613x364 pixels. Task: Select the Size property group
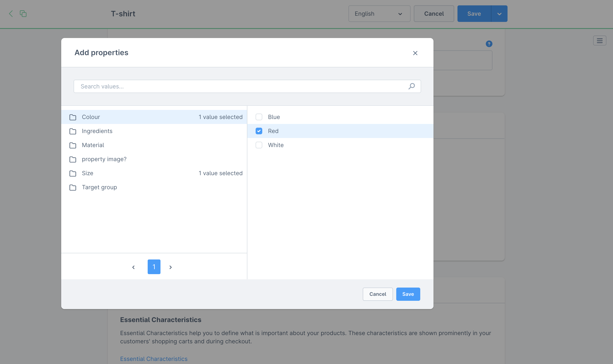88,173
